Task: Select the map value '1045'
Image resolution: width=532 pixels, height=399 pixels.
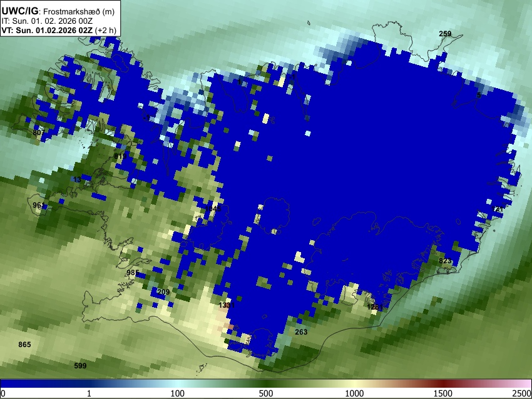Action: [213, 208]
